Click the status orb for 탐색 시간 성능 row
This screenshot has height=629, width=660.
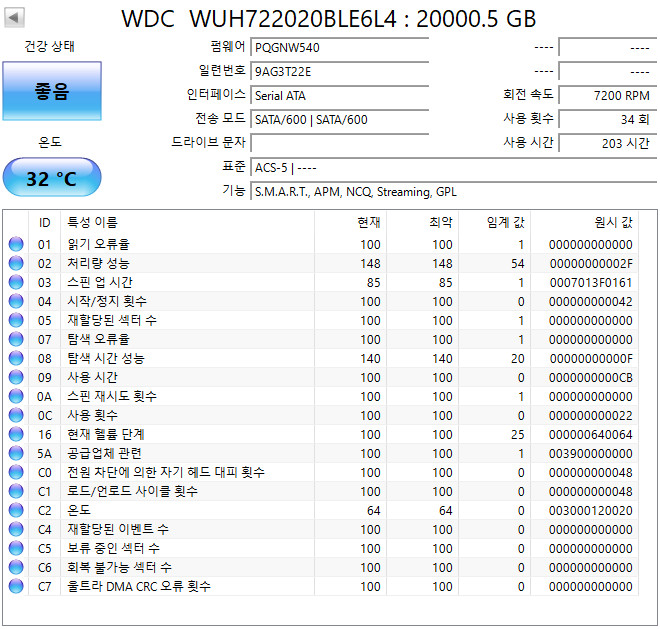[16, 358]
